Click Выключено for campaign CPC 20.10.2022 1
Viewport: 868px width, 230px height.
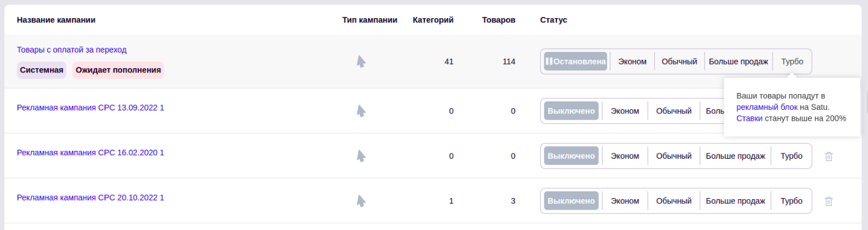pos(571,202)
